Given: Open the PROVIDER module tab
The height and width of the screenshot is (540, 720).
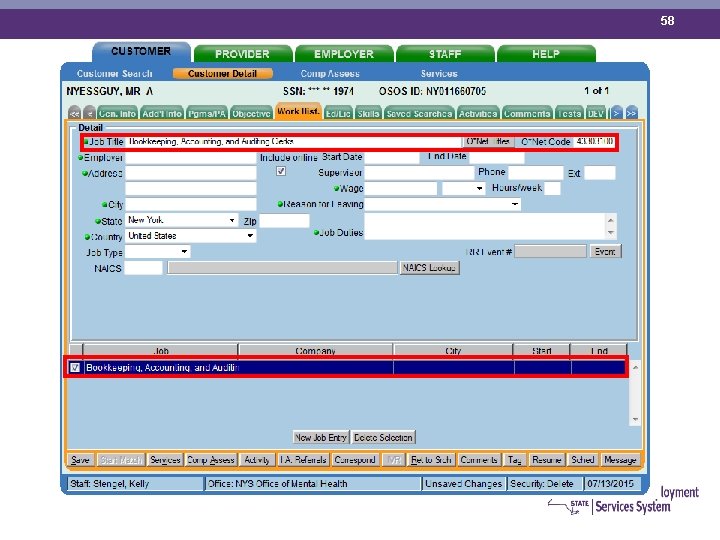Looking at the screenshot, I should (x=242, y=54).
